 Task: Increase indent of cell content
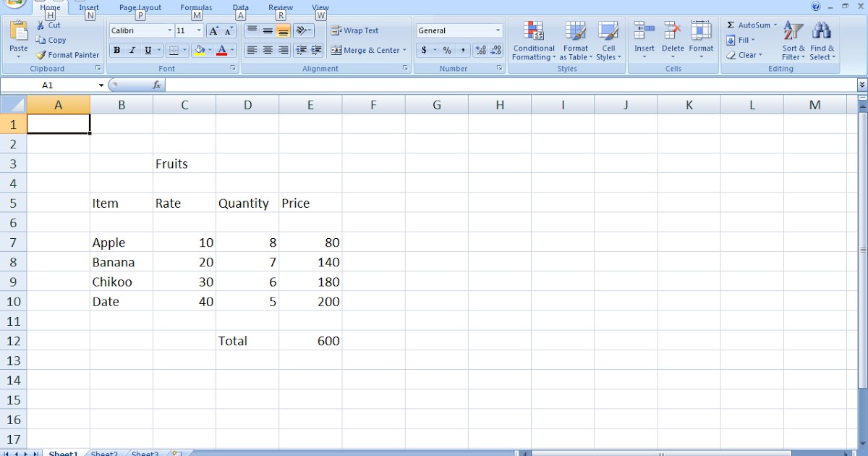[x=316, y=51]
